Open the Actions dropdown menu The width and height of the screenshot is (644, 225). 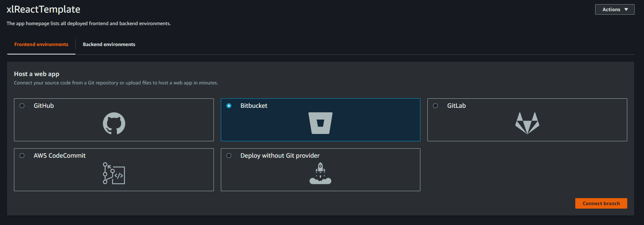pos(614,9)
